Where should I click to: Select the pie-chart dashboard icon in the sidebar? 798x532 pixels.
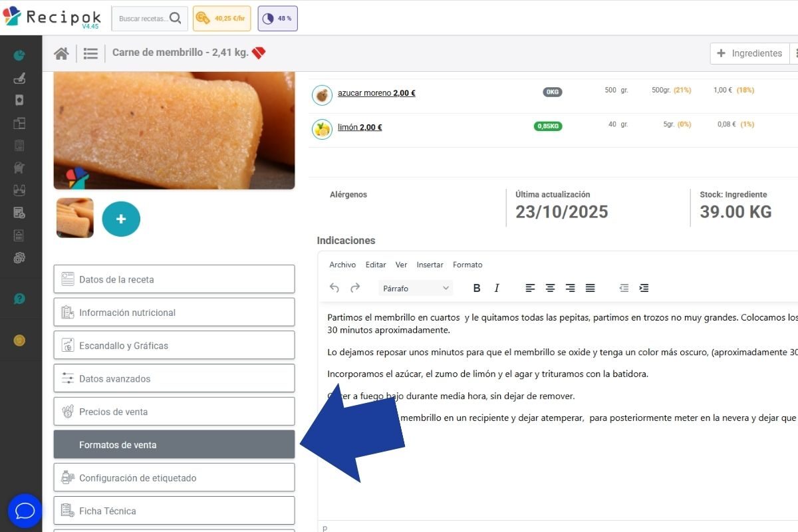[x=19, y=55]
